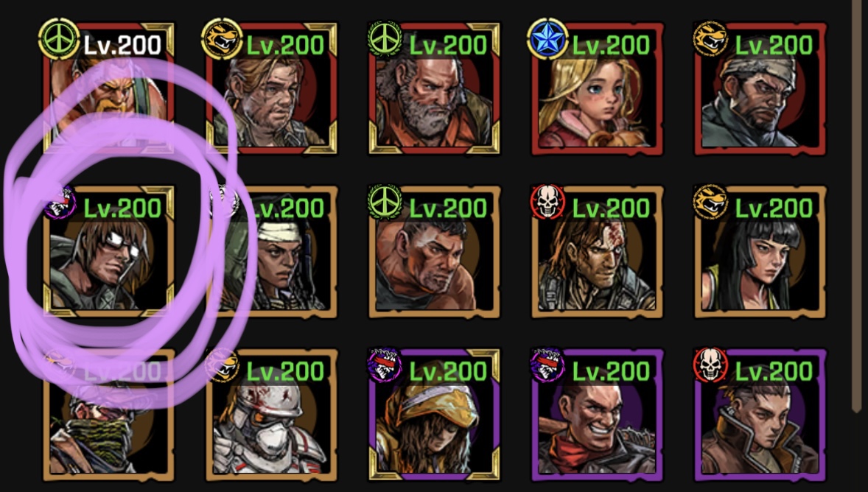The width and height of the screenshot is (868, 492).
Task: Select the long-haired man with bloody face
Action: coord(598,252)
